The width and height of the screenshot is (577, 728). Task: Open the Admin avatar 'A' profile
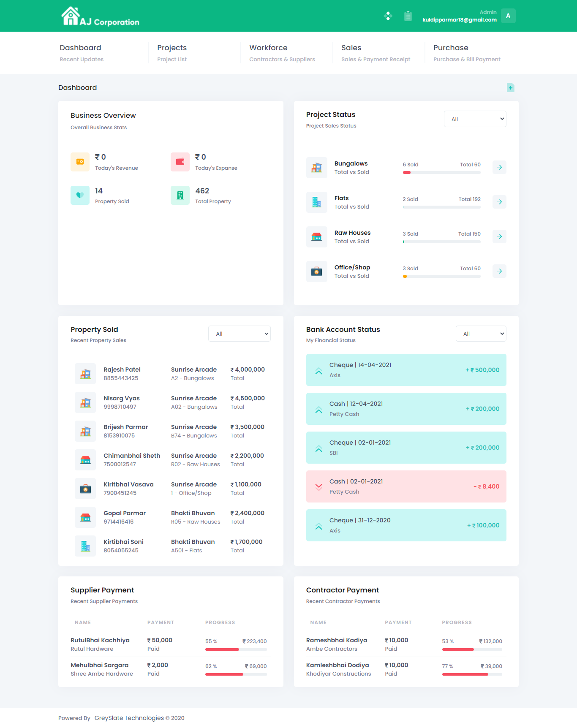pos(508,16)
